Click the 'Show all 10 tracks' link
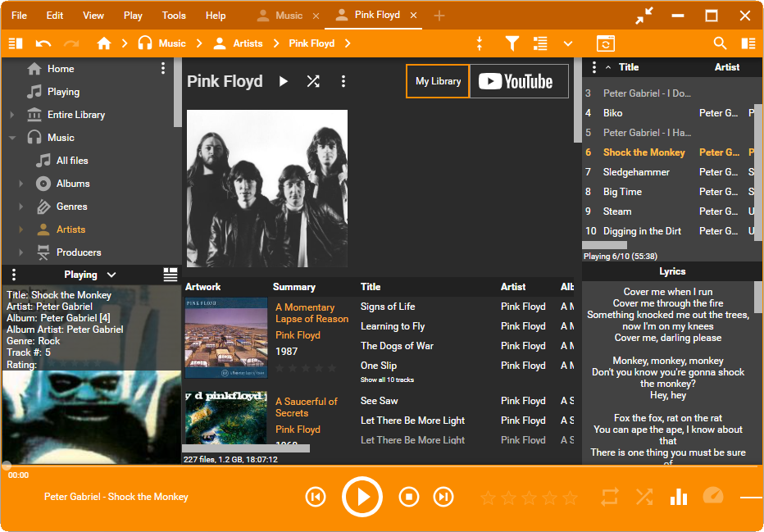 click(x=387, y=380)
